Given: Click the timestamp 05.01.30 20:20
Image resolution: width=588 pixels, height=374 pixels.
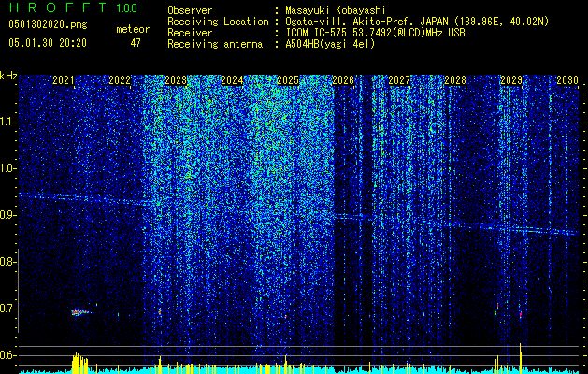Looking at the screenshot, I should click(x=48, y=43).
